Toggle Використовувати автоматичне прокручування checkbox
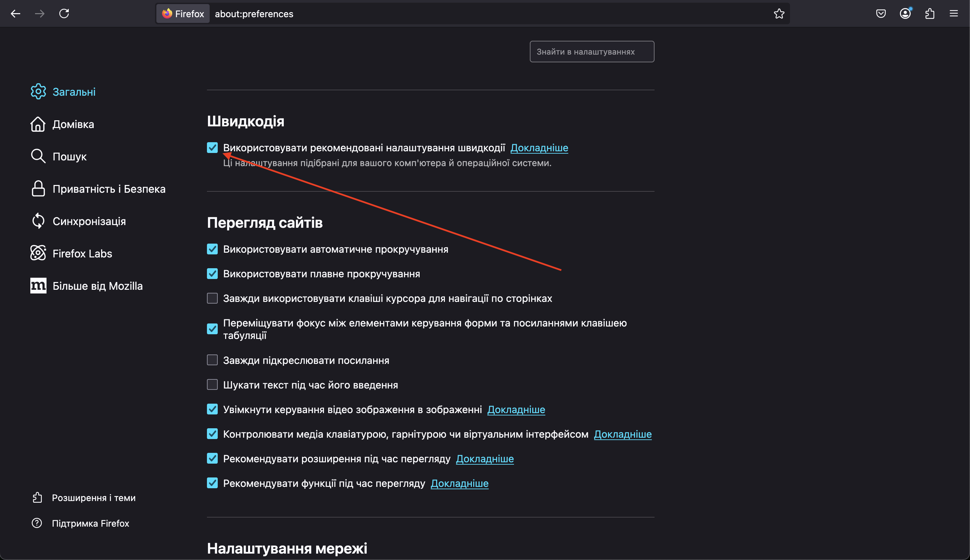Viewport: 970px width, 560px height. [212, 249]
